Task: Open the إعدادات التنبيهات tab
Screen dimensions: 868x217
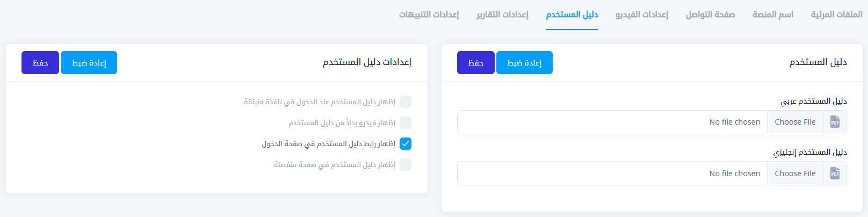Action: pos(429,15)
